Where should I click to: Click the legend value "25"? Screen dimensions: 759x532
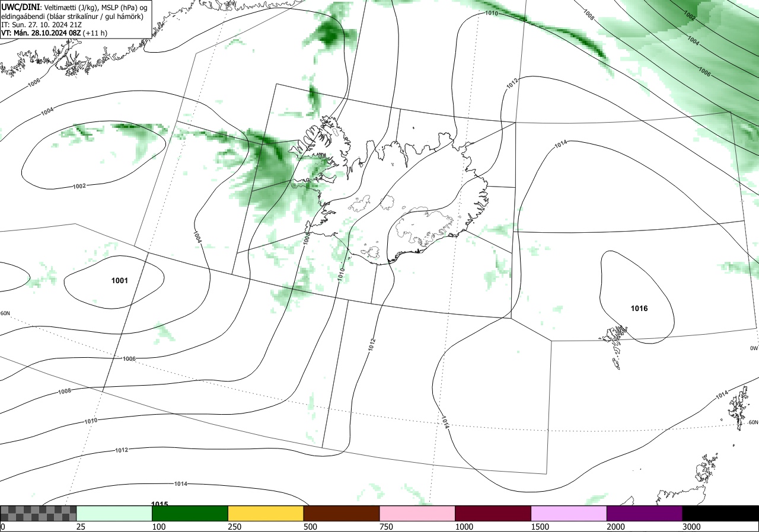[x=81, y=527]
